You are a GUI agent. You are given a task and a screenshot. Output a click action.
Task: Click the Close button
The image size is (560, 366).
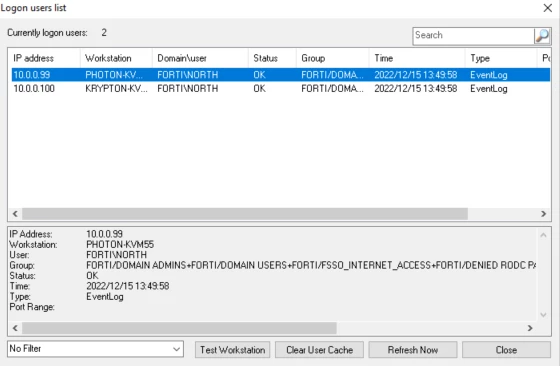point(506,350)
